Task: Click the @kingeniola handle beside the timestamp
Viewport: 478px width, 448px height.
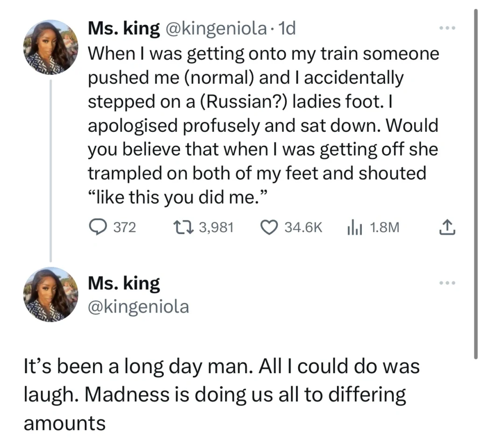Action: [x=214, y=29]
